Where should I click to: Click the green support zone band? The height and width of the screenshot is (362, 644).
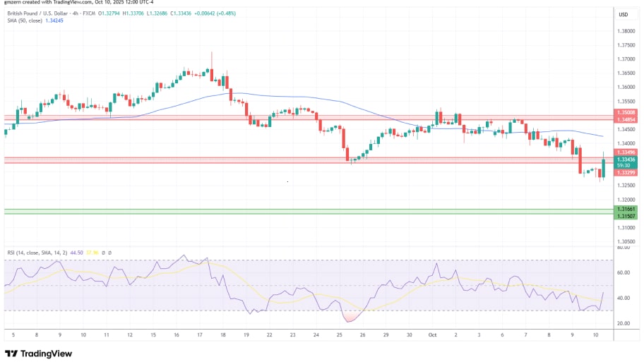tap(304, 212)
